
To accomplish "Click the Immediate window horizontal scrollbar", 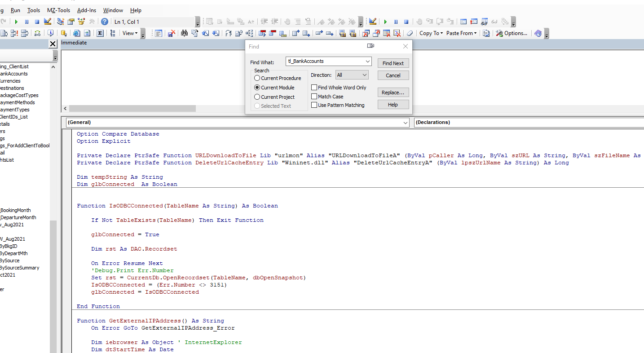I will (132, 109).
